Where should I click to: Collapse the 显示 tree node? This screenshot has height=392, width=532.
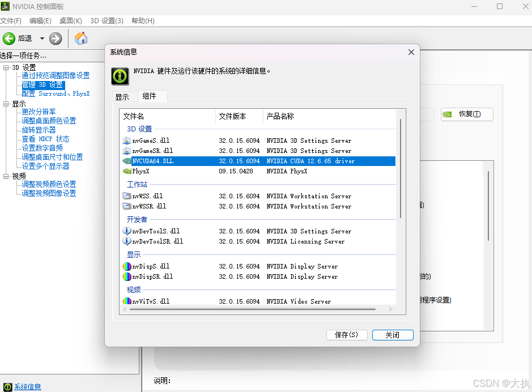(x=6, y=104)
